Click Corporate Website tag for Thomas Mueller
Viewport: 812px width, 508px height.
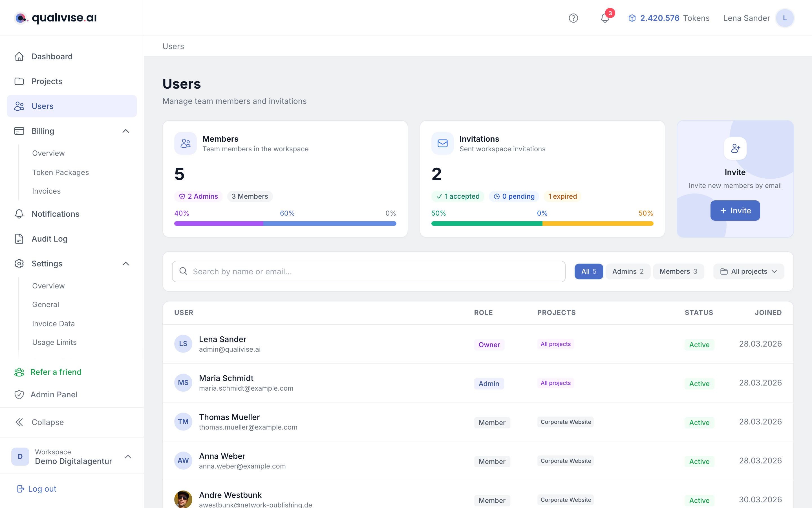coord(565,422)
